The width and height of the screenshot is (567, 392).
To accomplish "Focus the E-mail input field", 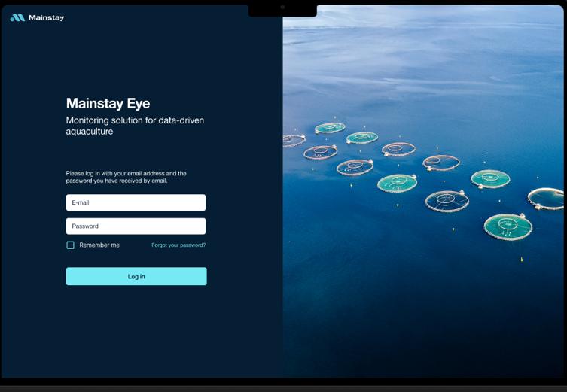I will [x=136, y=202].
